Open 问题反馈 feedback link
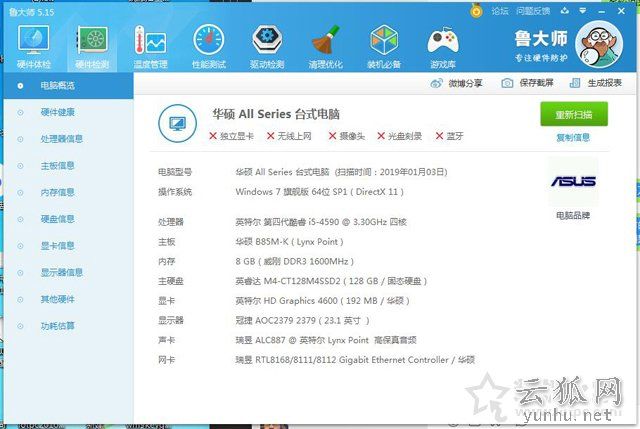 click(533, 11)
